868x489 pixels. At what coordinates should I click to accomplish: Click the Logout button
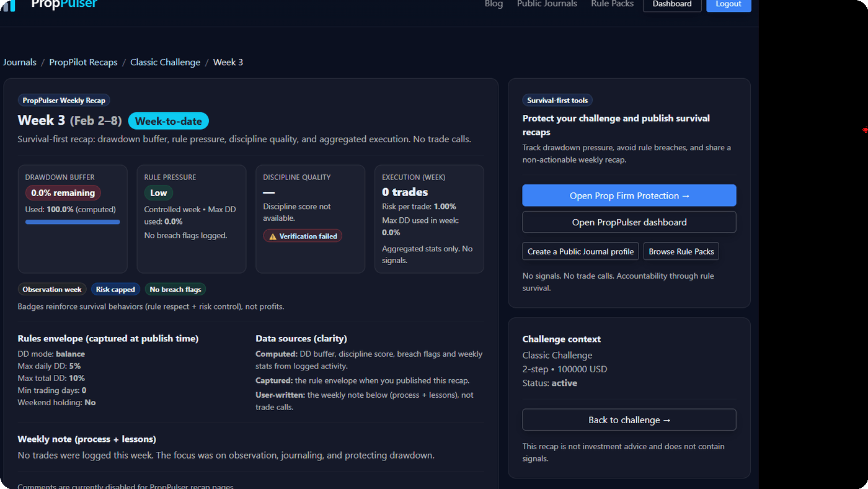(728, 4)
